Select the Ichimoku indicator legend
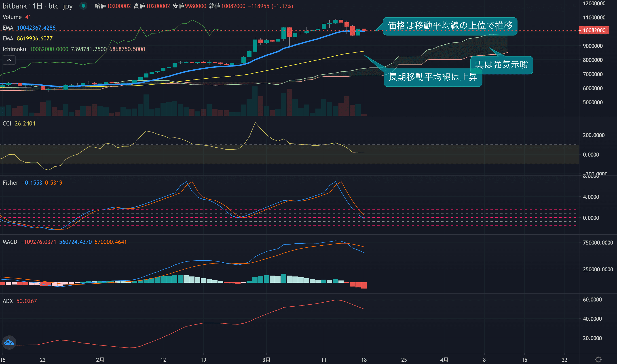 (x=14, y=49)
